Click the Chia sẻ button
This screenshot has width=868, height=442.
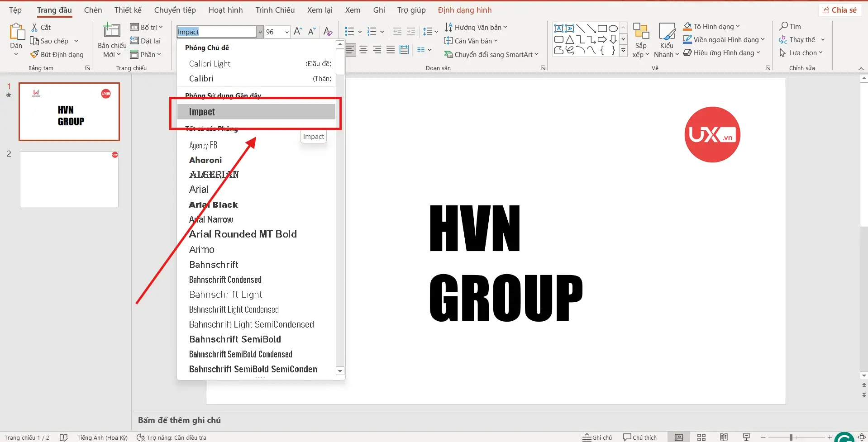tap(840, 10)
